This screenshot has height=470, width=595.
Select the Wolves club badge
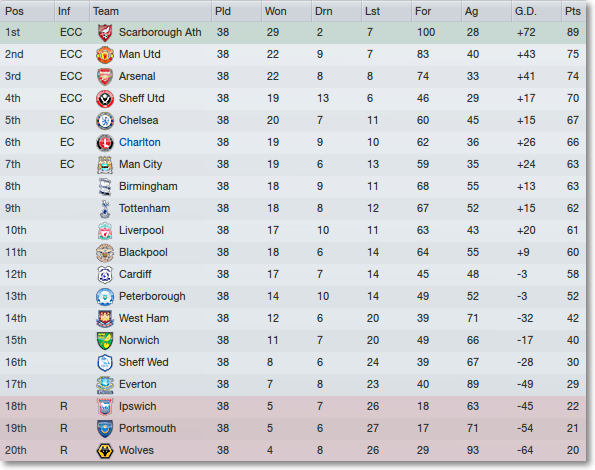(105, 451)
